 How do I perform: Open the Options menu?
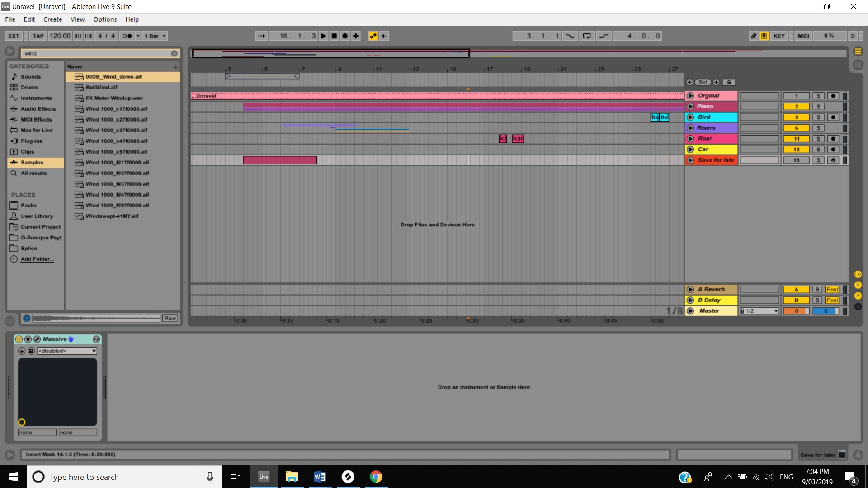click(105, 19)
